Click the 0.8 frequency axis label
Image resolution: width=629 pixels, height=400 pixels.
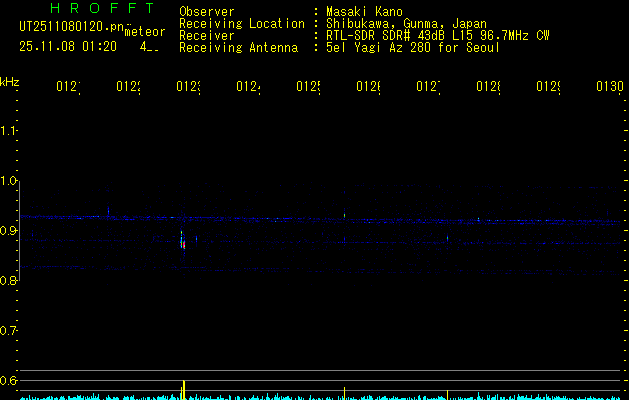tap(10, 281)
